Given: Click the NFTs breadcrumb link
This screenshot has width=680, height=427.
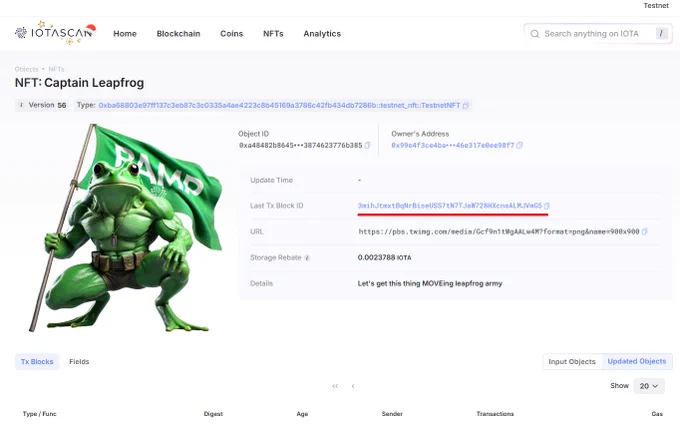Looking at the screenshot, I should [x=56, y=69].
